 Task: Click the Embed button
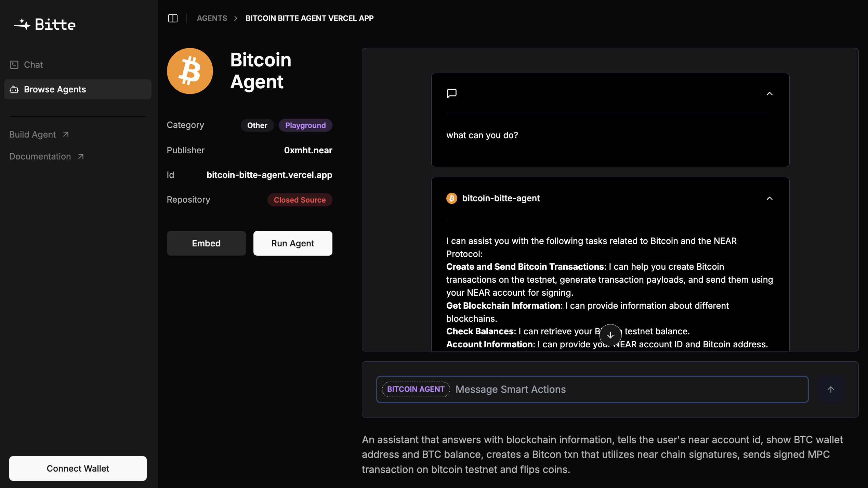click(x=206, y=243)
